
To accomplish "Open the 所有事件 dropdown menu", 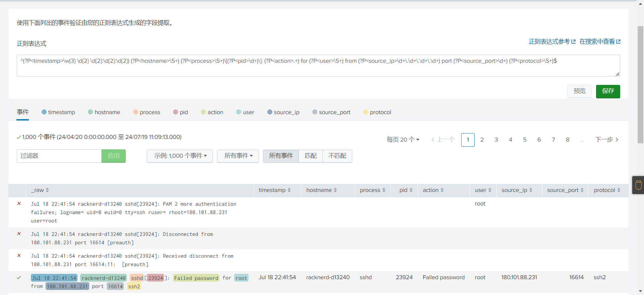I will tap(238, 156).
